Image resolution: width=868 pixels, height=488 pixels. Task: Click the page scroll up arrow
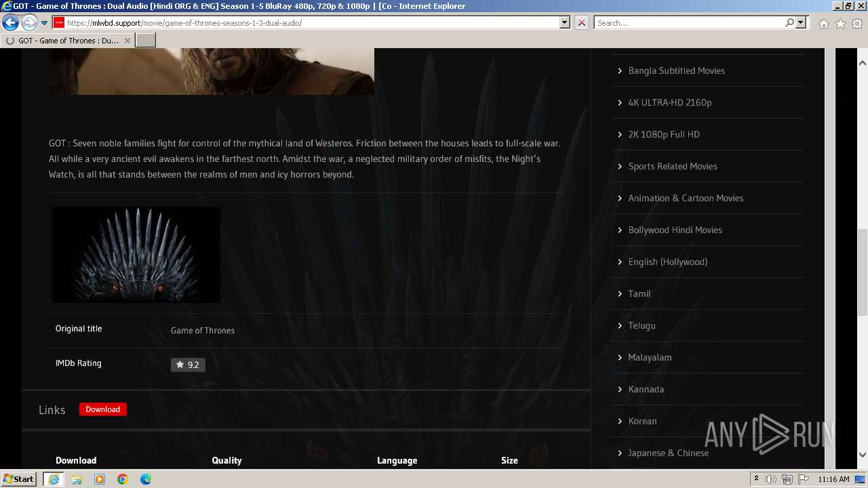863,63
